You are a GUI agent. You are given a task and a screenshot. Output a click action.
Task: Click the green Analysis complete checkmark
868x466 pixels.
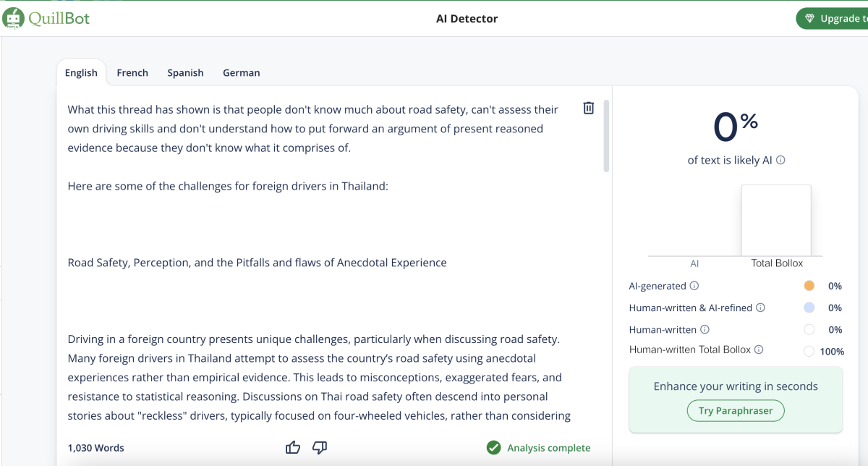(494, 448)
